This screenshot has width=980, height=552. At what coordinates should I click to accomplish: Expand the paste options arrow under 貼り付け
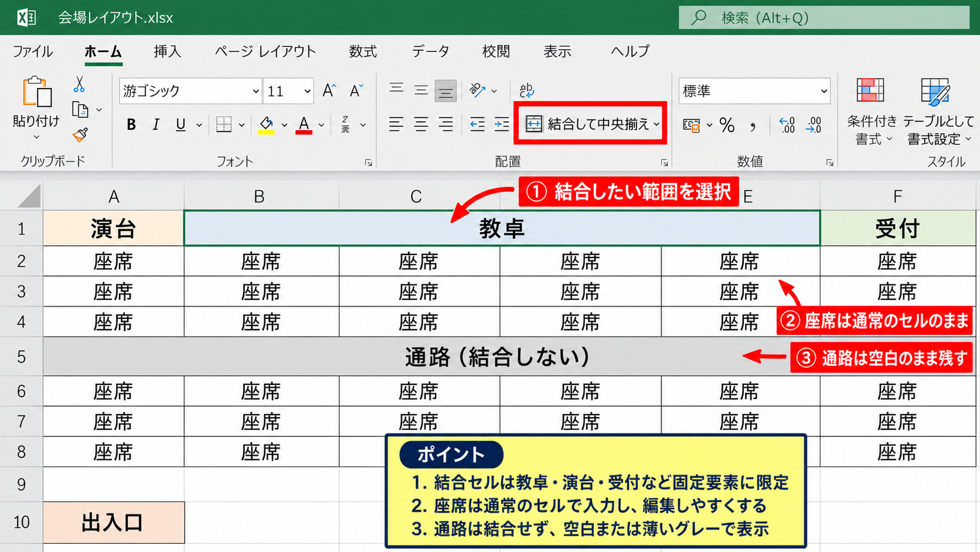[36, 137]
